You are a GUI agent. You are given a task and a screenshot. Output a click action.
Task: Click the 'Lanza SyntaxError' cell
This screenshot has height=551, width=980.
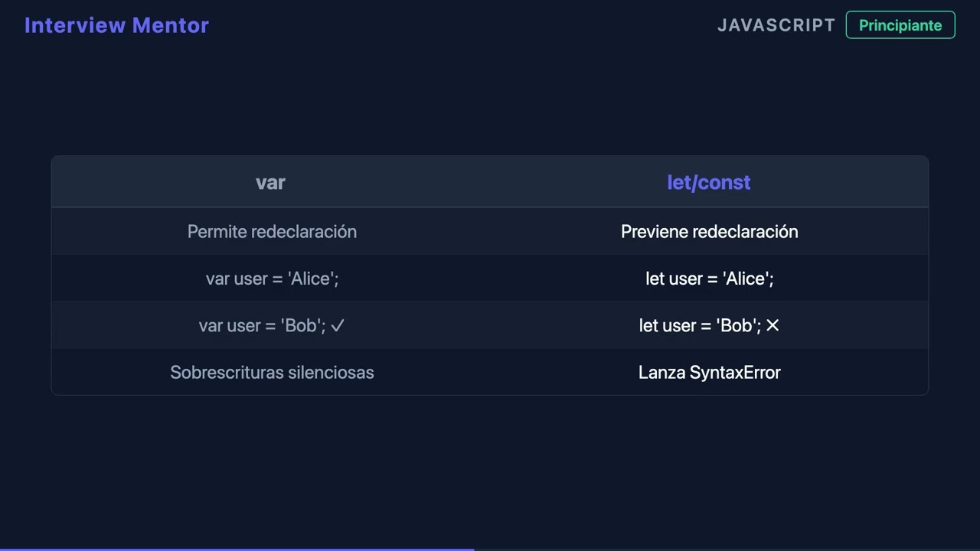pos(709,373)
